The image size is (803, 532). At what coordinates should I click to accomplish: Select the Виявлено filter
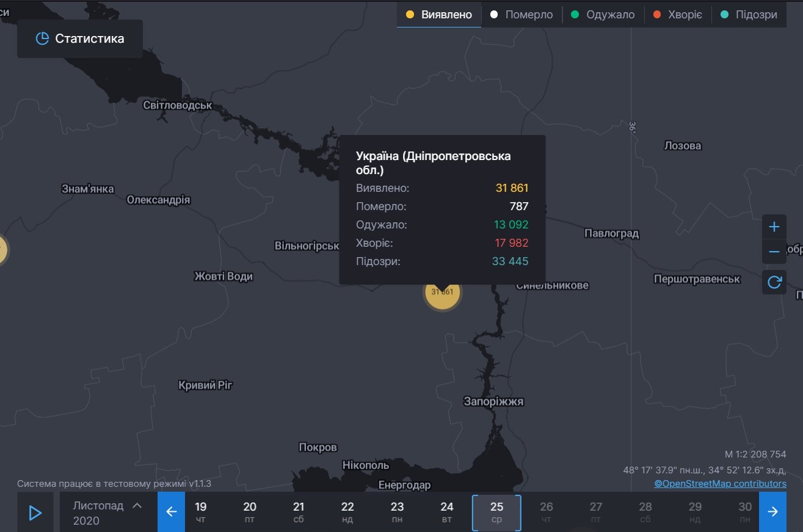point(439,15)
